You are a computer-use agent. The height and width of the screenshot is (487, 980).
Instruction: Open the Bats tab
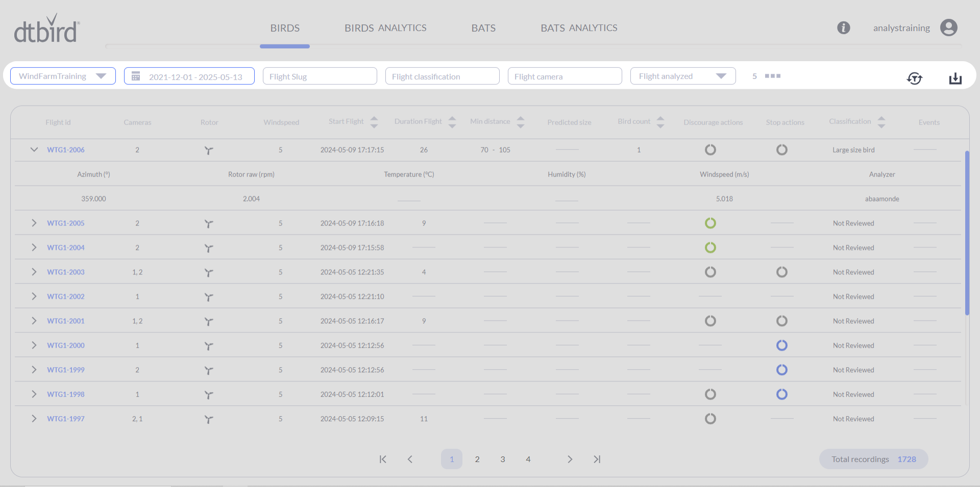pyautogui.click(x=483, y=28)
